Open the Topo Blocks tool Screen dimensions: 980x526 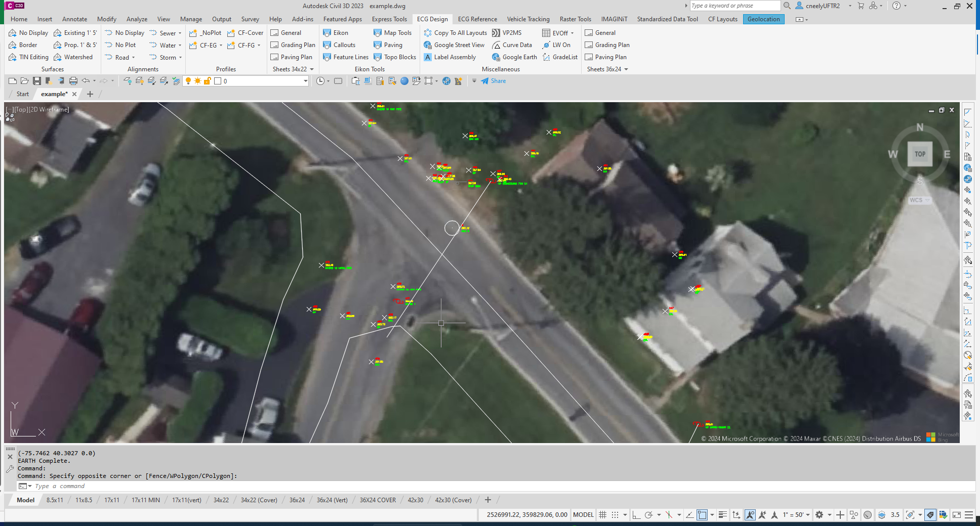(x=395, y=57)
